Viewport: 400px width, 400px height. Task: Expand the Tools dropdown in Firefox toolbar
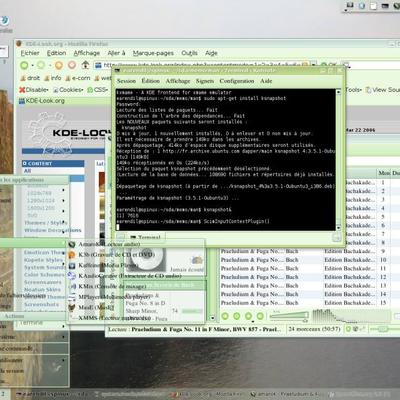pos(361,90)
